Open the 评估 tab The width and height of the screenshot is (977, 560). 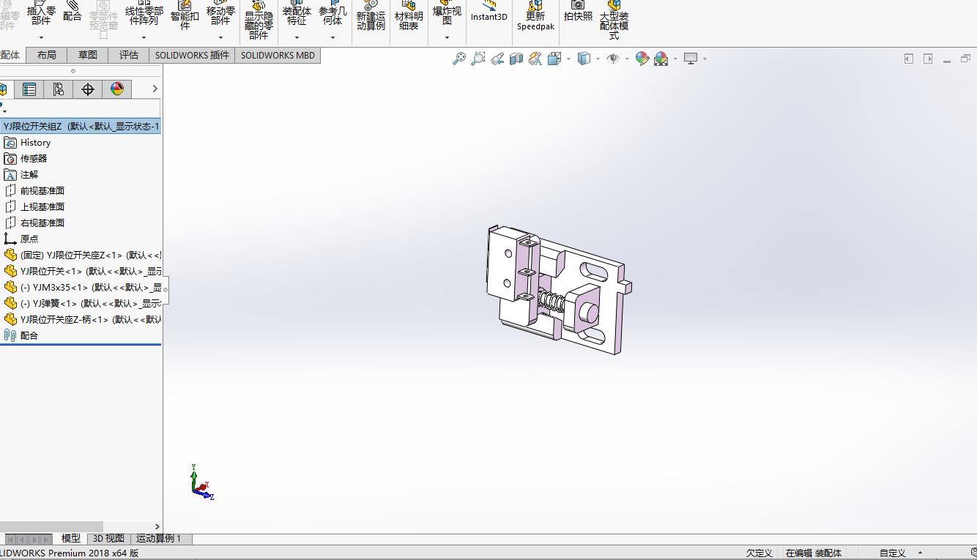click(x=129, y=55)
